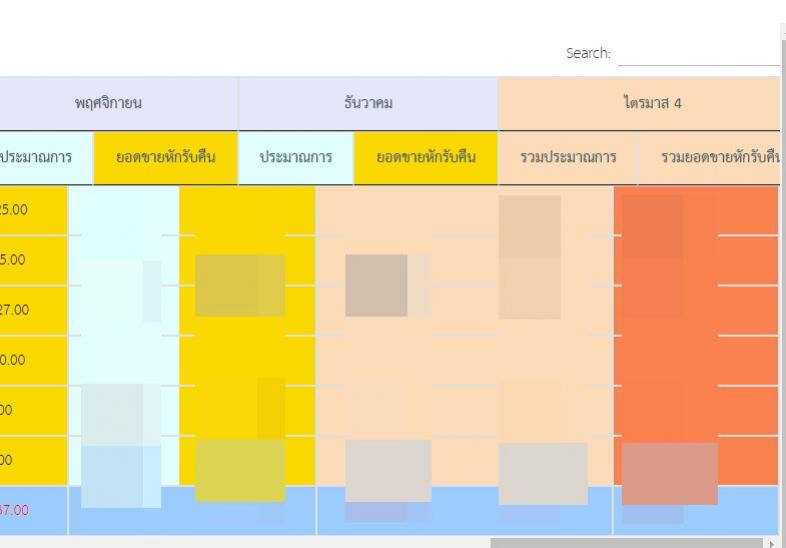Click the horizontal scrollbar thumb

[x=626, y=543]
